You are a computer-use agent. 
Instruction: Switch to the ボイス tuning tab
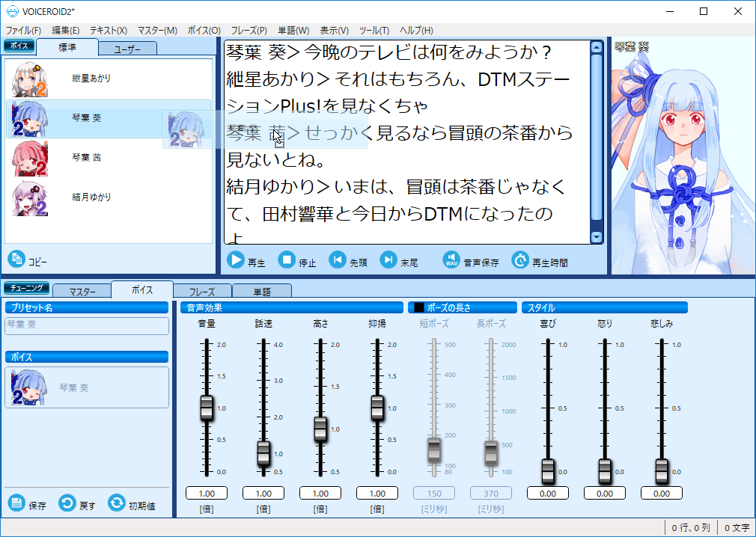click(142, 290)
